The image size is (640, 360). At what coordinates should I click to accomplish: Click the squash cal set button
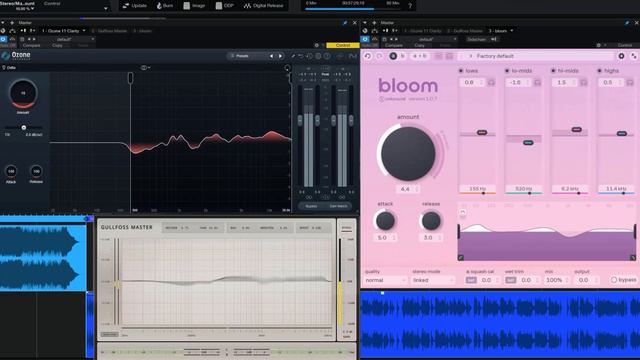[471, 280]
